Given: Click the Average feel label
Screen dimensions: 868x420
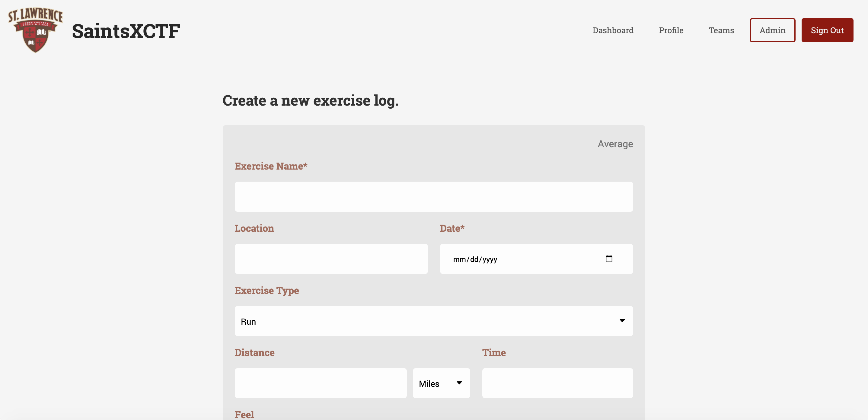Looking at the screenshot, I should click(x=615, y=144).
